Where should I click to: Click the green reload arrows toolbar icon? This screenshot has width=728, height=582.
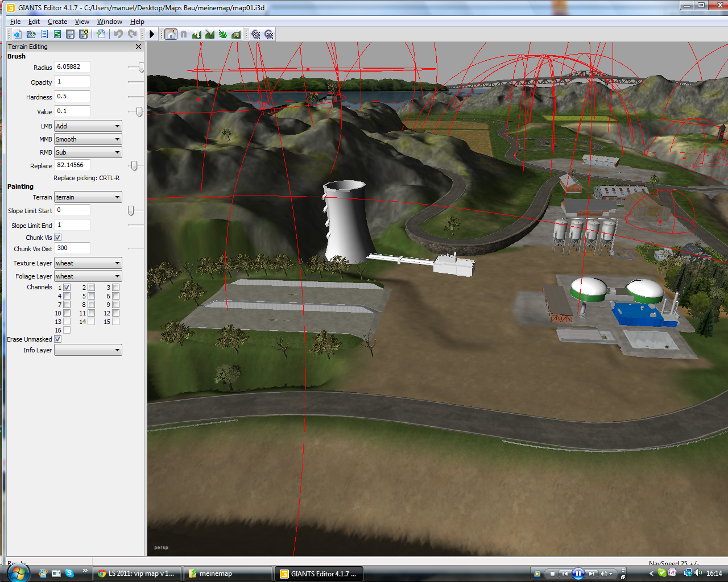[57, 35]
